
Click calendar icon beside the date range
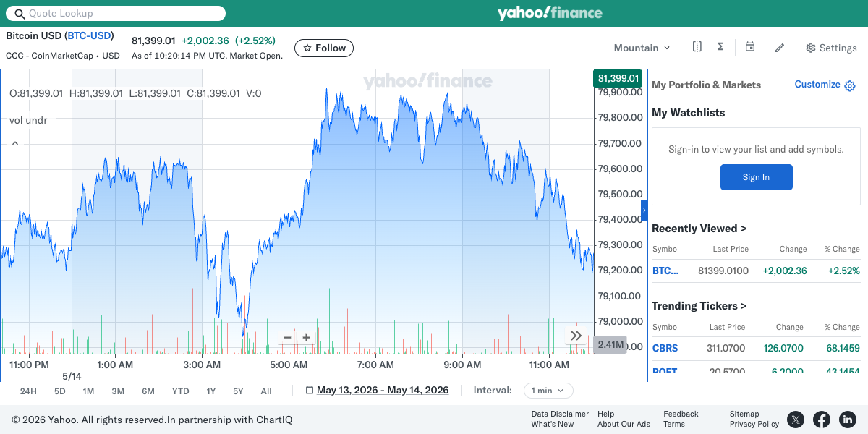coord(310,391)
